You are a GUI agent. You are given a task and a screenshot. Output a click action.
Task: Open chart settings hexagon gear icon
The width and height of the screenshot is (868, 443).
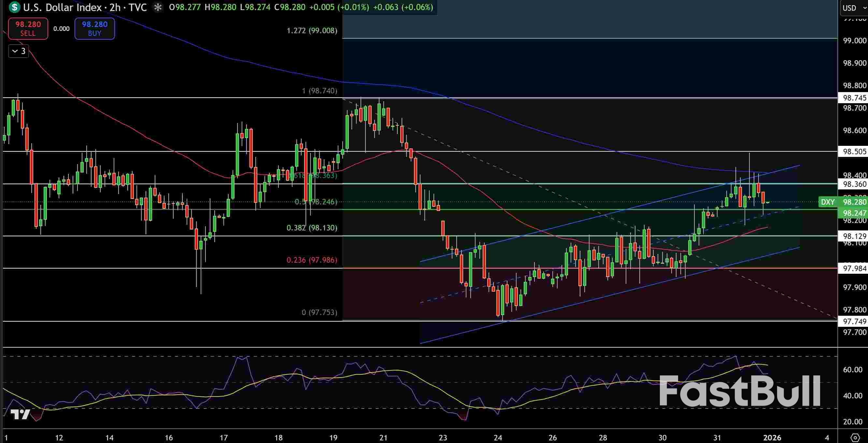coord(855,437)
